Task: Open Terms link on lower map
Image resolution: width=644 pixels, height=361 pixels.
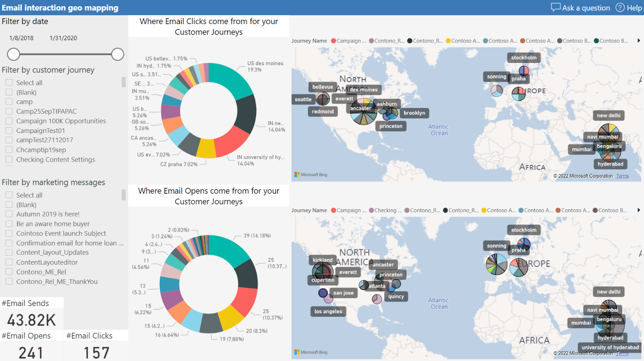Action: (623, 353)
